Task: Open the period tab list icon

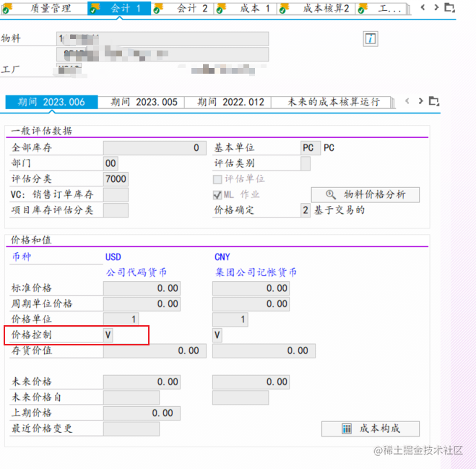Action: pos(434,101)
